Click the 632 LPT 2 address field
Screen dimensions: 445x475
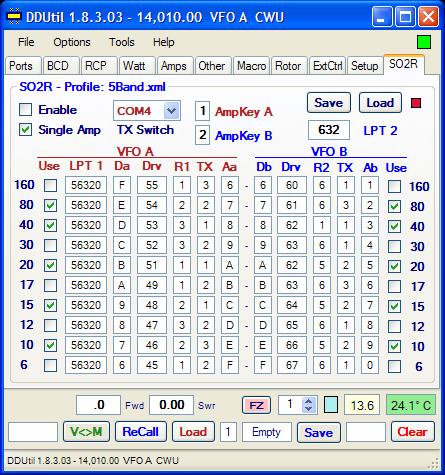[329, 130]
